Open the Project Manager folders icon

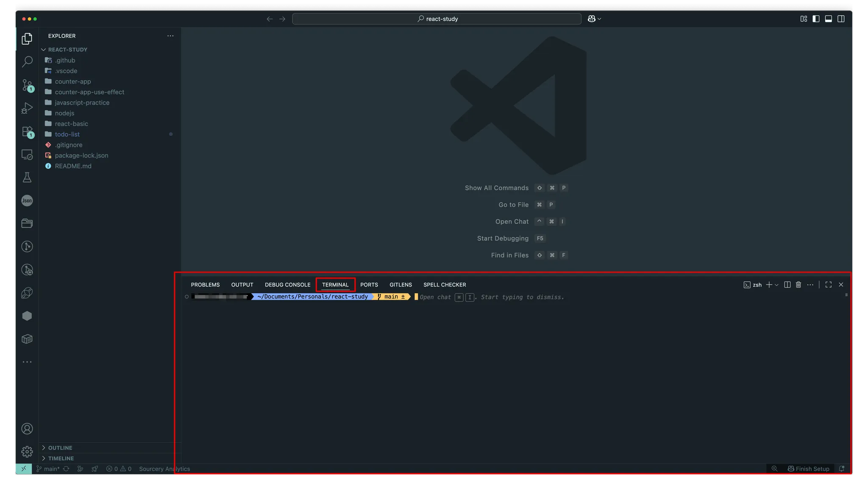click(27, 223)
